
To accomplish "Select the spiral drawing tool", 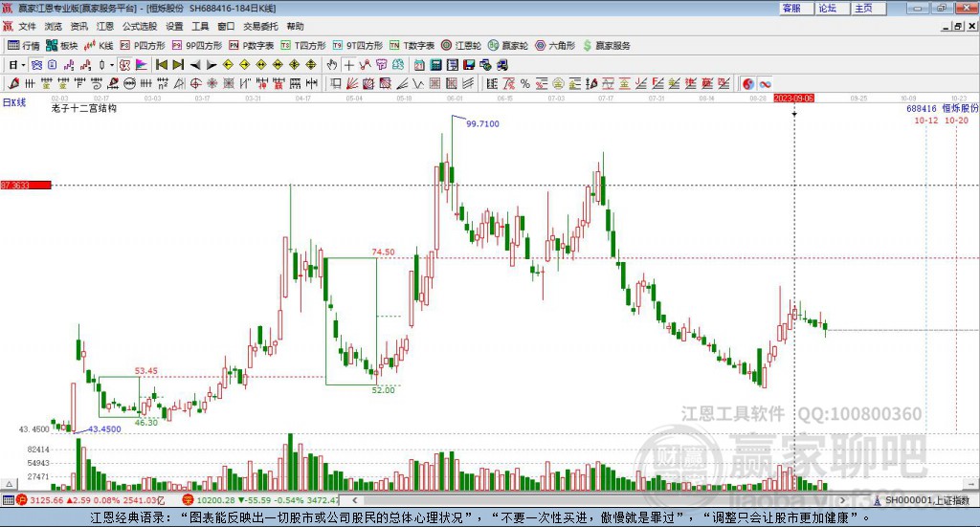I will pyautogui.click(x=97, y=83).
